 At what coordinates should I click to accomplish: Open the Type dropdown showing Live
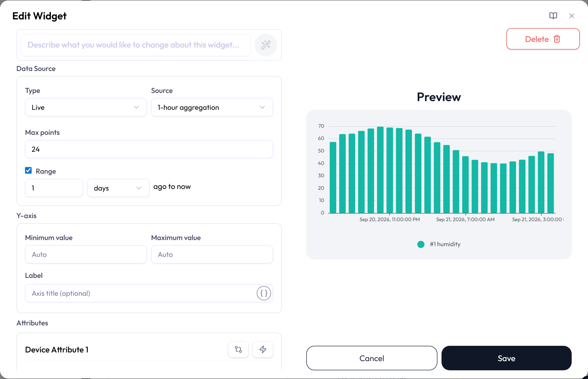(x=86, y=107)
